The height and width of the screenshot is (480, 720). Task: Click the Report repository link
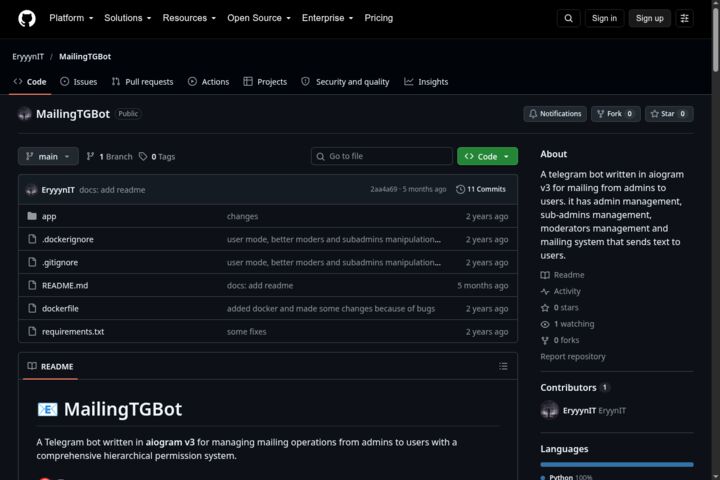(x=573, y=356)
